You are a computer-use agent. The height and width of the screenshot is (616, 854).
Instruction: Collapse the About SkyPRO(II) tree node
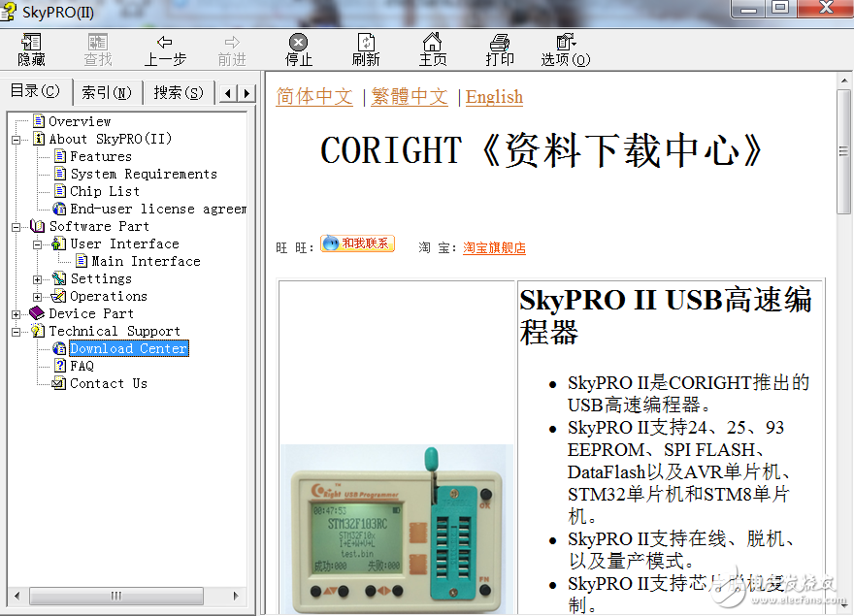click(x=16, y=140)
